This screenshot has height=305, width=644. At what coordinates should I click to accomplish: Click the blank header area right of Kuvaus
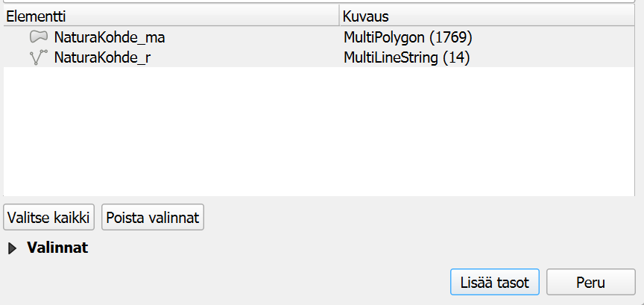(522, 16)
